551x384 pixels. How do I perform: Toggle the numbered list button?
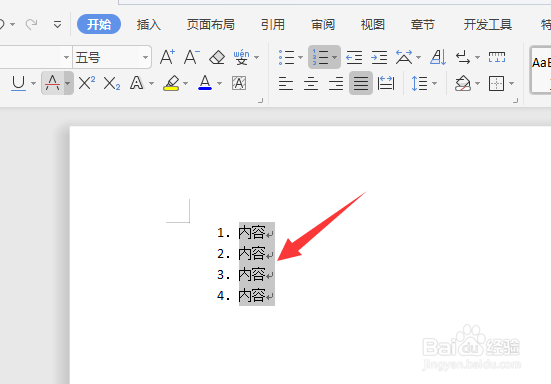click(320, 57)
